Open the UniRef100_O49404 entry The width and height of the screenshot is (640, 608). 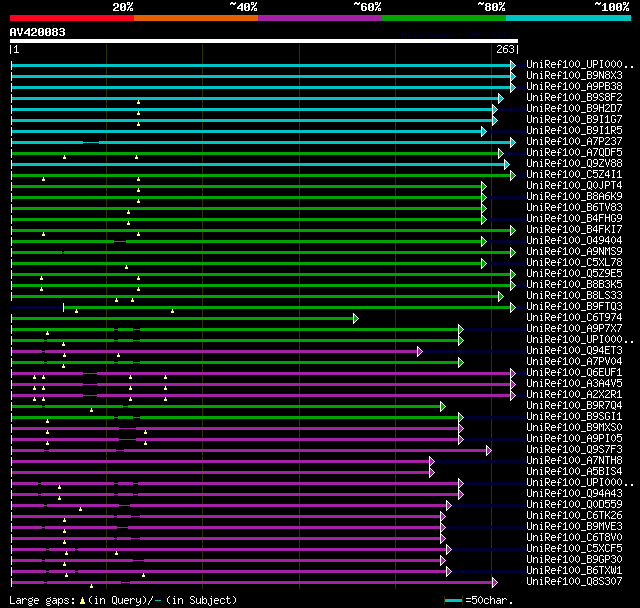click(574, 241)
